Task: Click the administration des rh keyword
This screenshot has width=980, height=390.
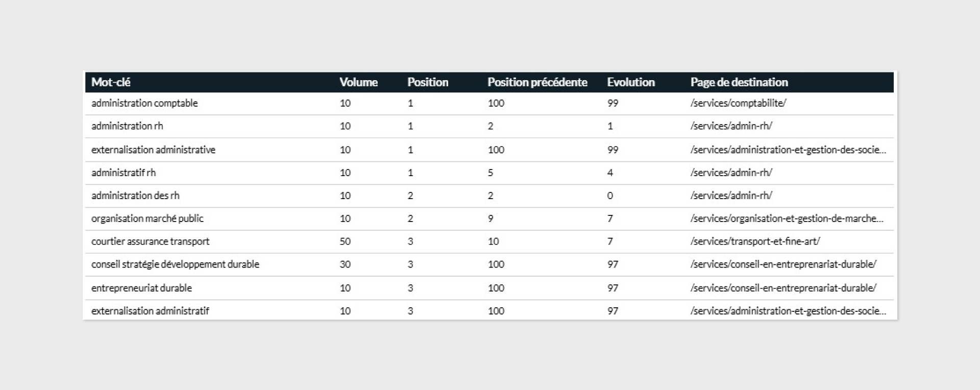Action: point(135,196)
